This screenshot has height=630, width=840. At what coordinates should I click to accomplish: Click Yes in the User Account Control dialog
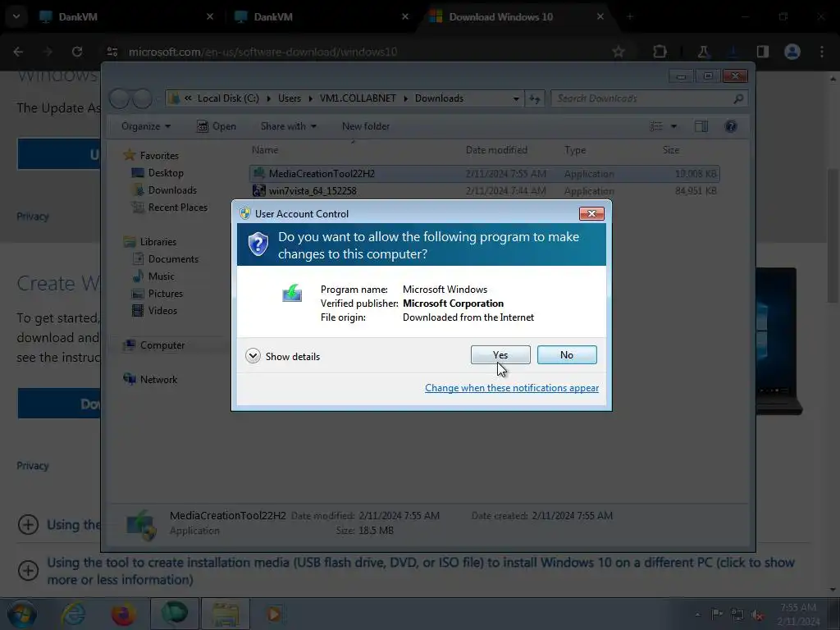500,354
